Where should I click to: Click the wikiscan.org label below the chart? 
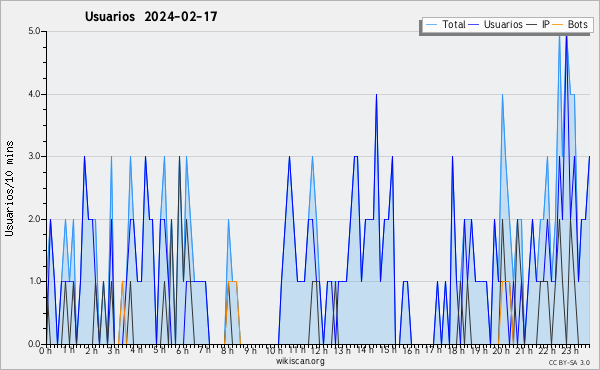300,361
